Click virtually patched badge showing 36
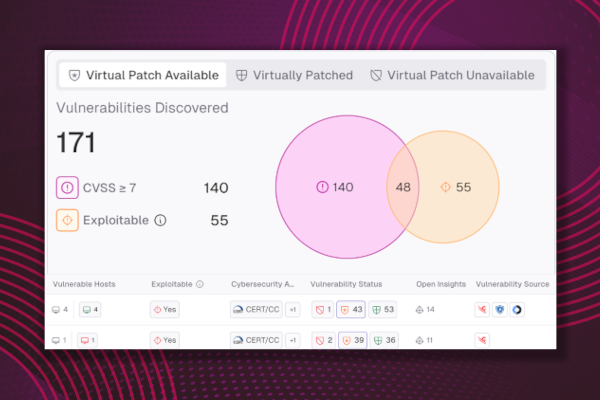The width and height of the screenshot is (600, 400). (x=384, y=340)
